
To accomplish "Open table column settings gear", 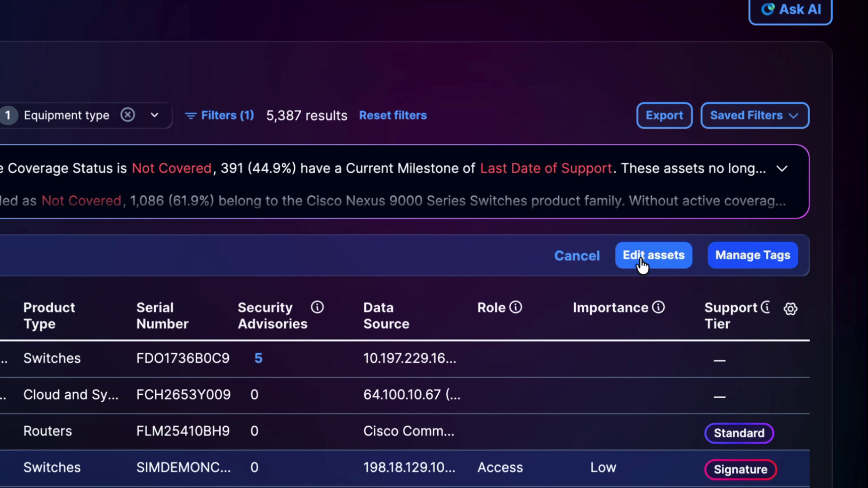I will pyautogui.click(x=790, y=309).
